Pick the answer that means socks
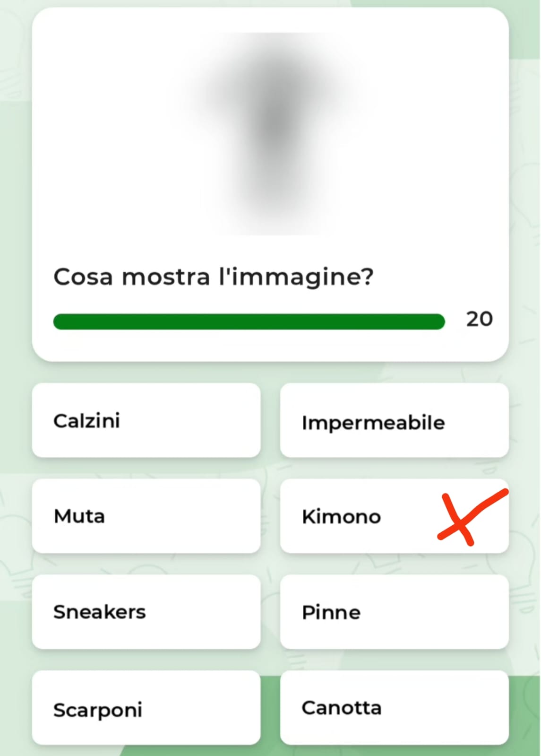The width and height of the screenshot is (541, 756). pos(146,420)
